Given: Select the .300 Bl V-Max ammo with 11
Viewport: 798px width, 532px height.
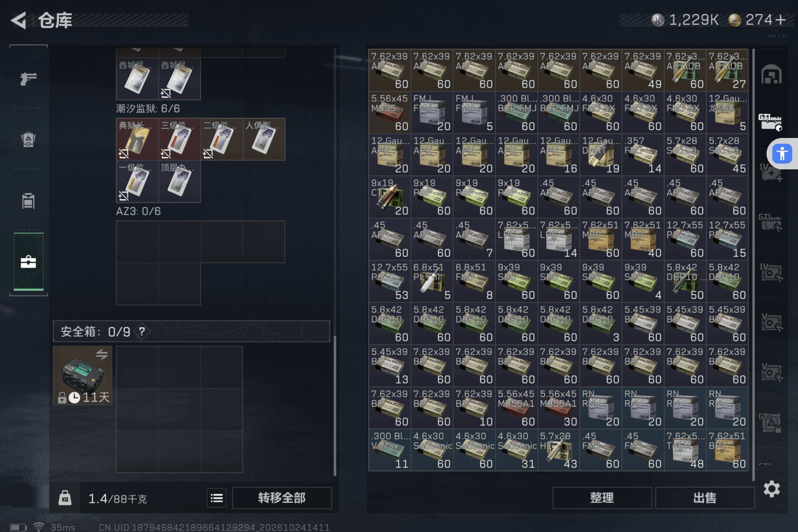Looking at the screenshot, I should pyautogui.click(x=390, y=450).
